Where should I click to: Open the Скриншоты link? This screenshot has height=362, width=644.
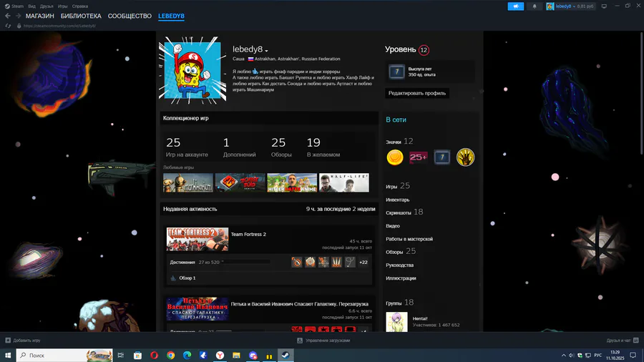[398, 212]
